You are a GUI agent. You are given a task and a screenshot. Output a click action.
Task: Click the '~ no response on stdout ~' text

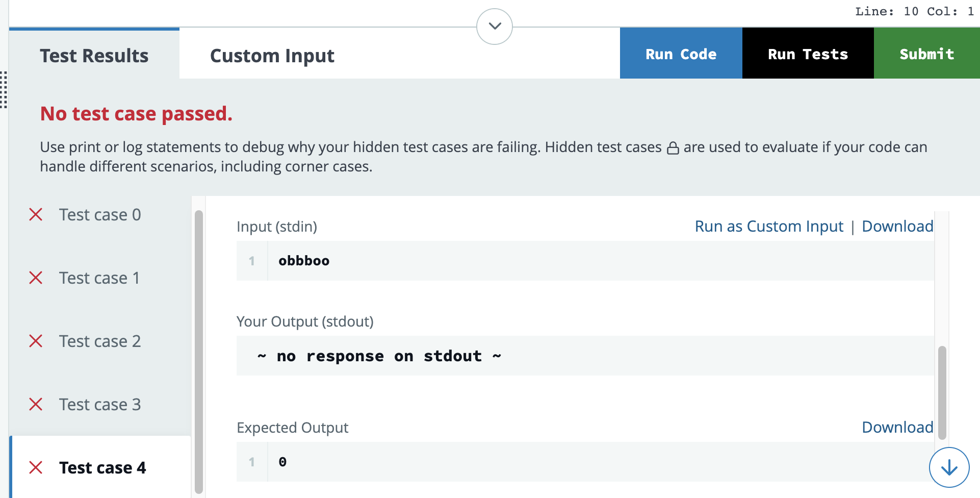[x=379, y=356]
